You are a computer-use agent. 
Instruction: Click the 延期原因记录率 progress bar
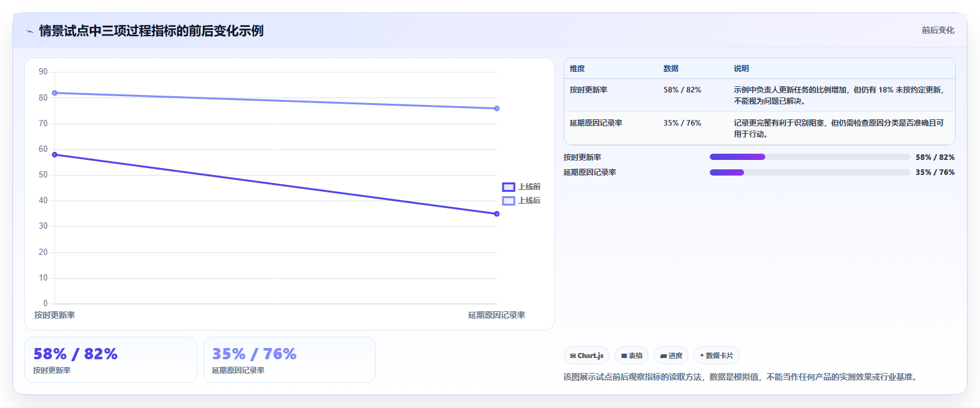click(x=810, y=172)
